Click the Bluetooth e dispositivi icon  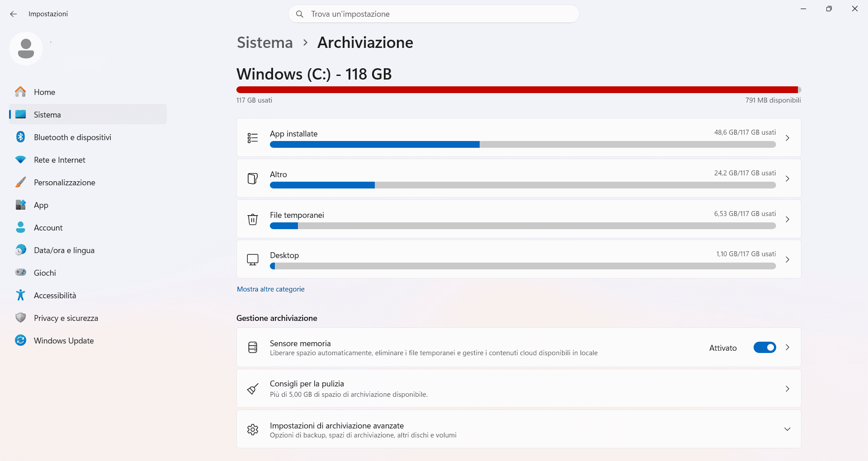pyautogui.click(x=20, y=137)
